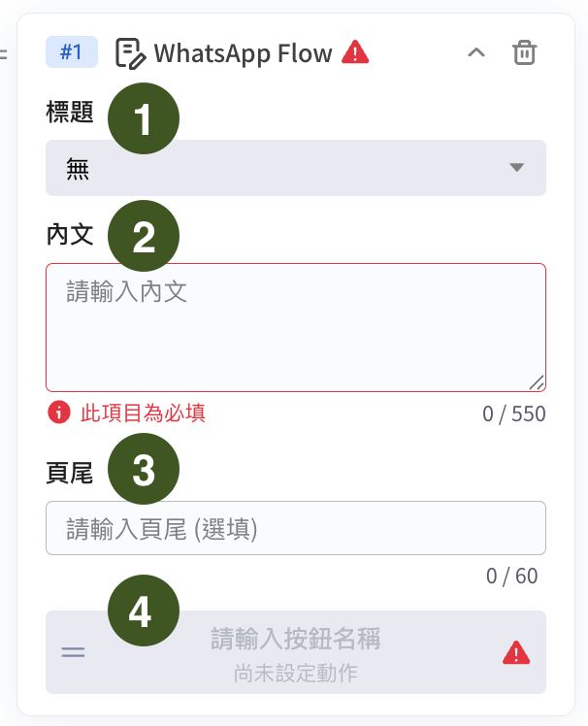588x726 pixels.
Task: Click the green number 3 badge
Action: (143, 470)
